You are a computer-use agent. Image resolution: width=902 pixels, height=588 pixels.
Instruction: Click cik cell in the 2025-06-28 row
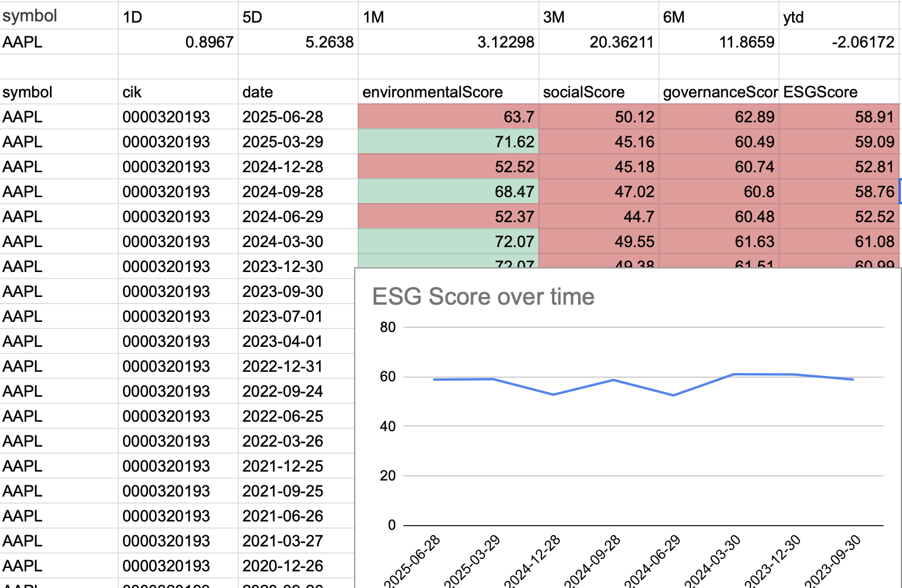tap(178, 117)
